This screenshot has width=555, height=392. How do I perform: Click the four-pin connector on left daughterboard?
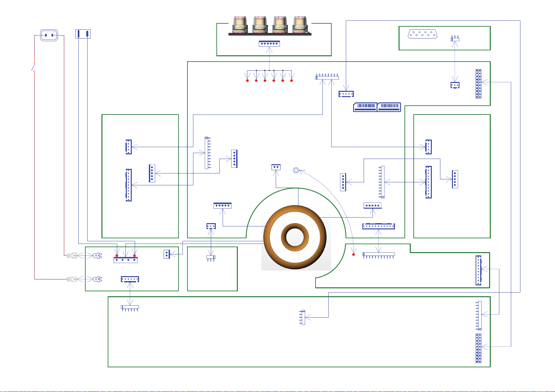(x=128, y=147)
